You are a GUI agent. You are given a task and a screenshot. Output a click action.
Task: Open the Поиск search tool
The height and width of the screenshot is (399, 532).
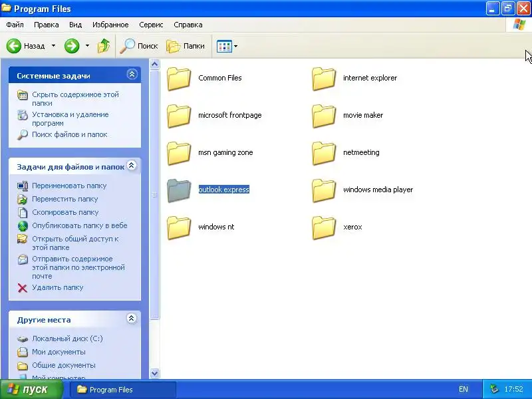pos(139,46)
